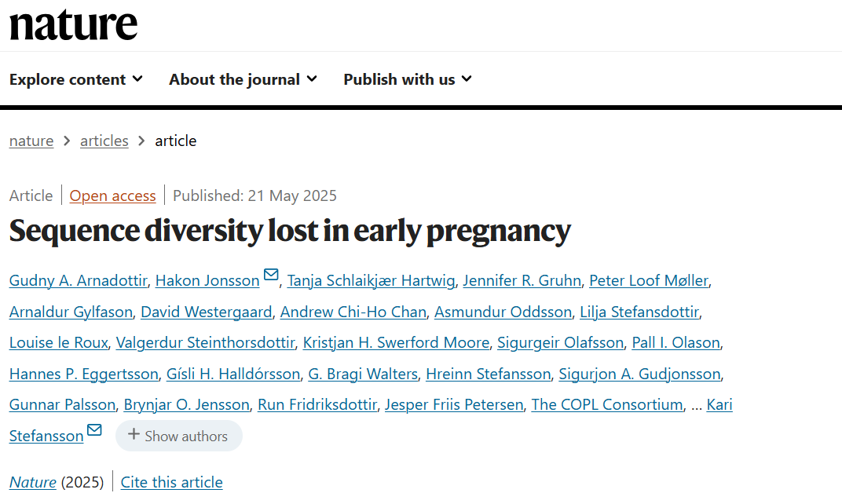
Task: Open the About the journal dropdown
Action: pyautogui.click(x=243, y=79)
